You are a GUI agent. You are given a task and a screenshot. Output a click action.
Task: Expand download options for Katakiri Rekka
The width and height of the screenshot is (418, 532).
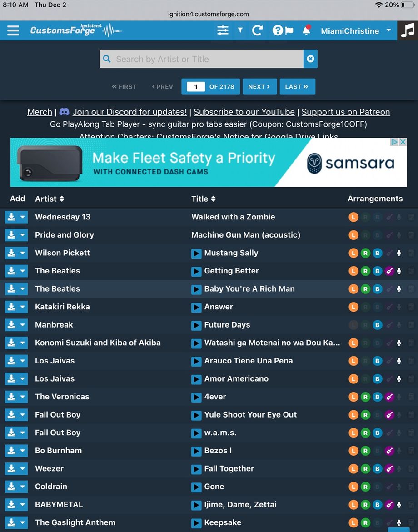point(23,307)
